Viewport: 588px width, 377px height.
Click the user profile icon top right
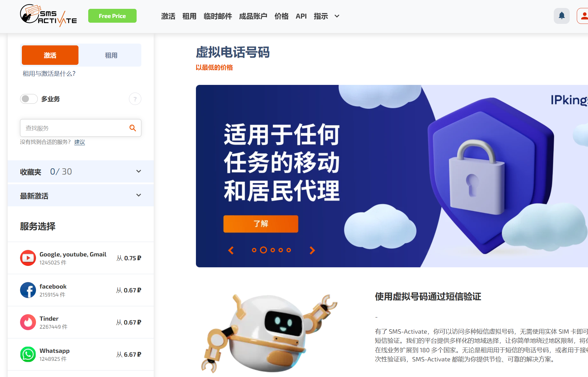(x=584, y=16)
